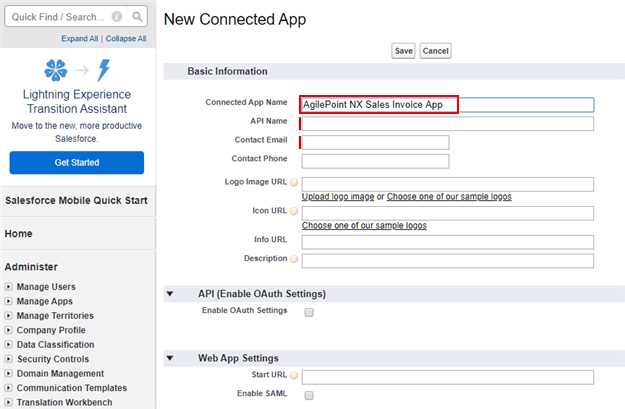Click the Start URL input field
The height and width of the screenshot is (409, 625).
pos(448,377)
